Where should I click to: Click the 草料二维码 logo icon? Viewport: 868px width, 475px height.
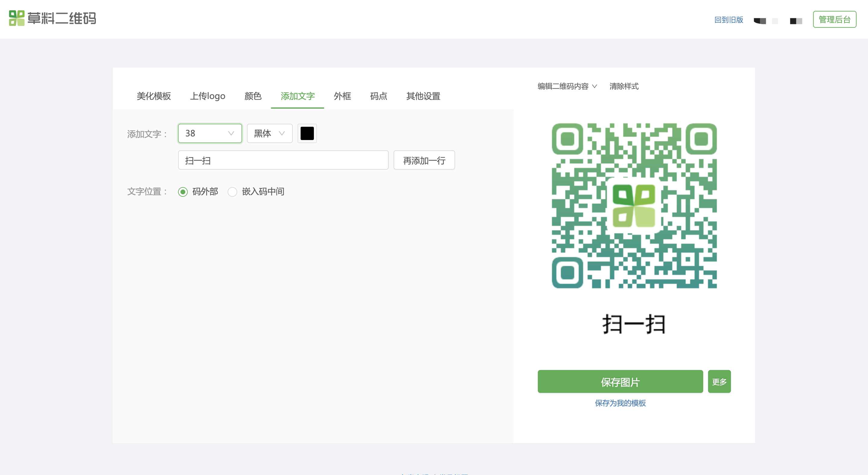(x=17, y=18)
